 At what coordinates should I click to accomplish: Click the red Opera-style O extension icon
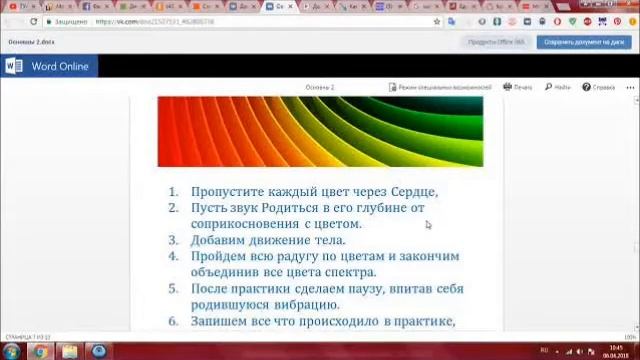click(x=557, y=22)
